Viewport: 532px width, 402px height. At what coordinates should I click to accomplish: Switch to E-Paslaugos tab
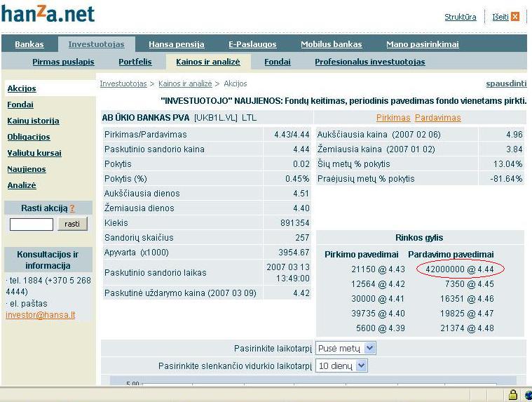(x=252, y=44)
